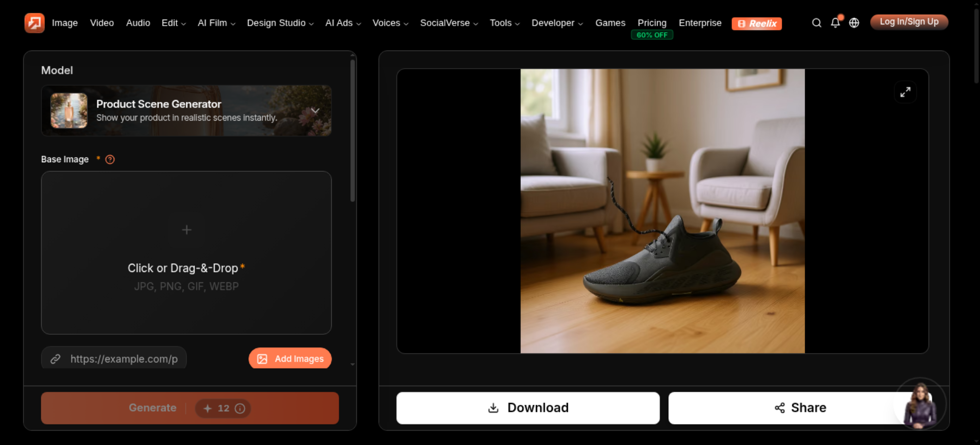Expand the model selector chevron
980x445 pixels.
(315, 111)
